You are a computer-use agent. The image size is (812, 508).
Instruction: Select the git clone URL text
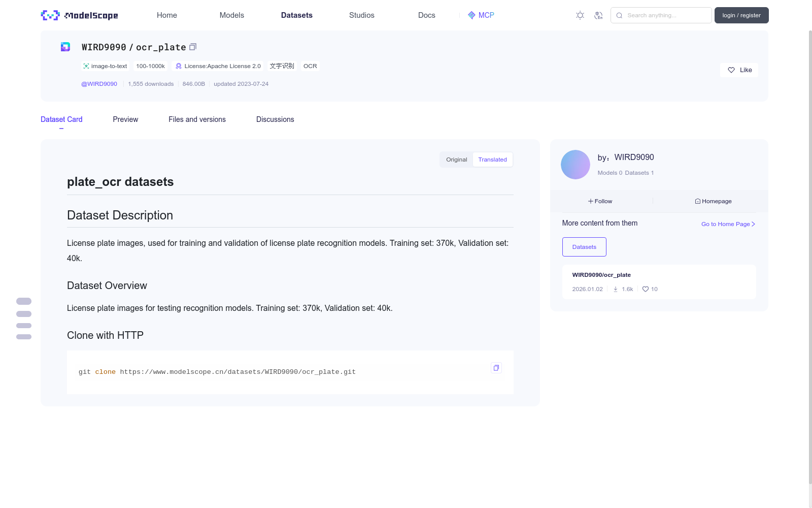[x=238, y=372]
